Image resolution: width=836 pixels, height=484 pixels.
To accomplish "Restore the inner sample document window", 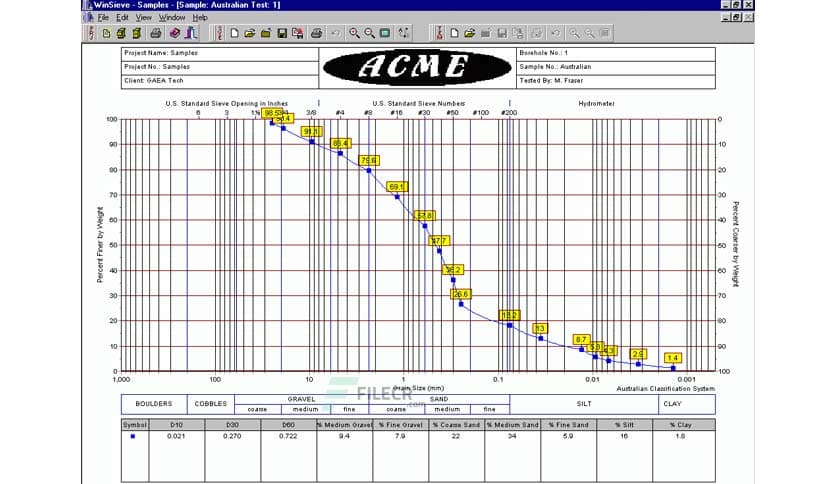I will [x=736, y=17].
